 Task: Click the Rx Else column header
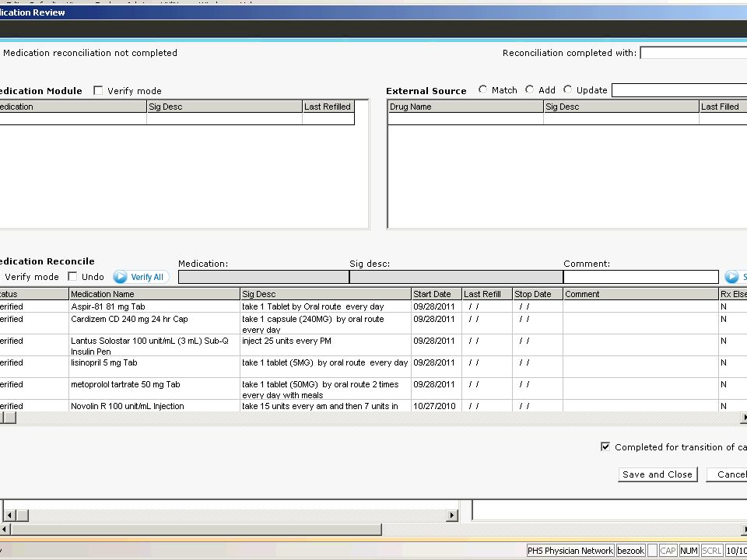pyautogui.click(x=733, y=294)
